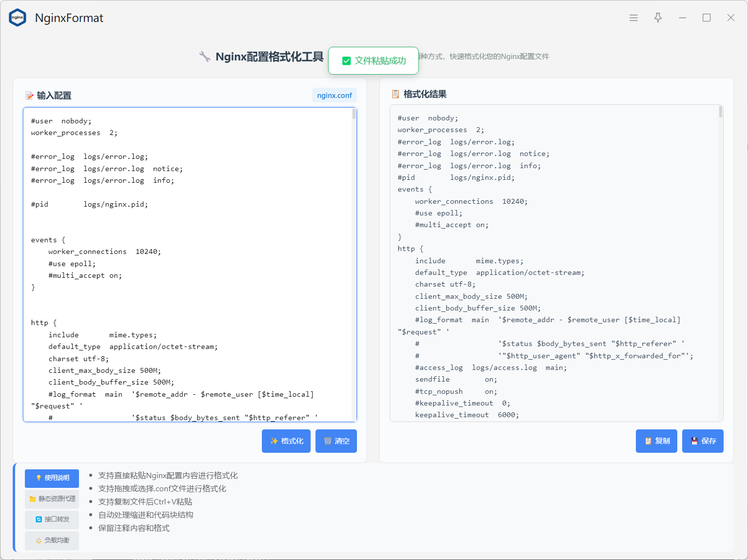Click the folder icon on 静态资源代理

33,499
